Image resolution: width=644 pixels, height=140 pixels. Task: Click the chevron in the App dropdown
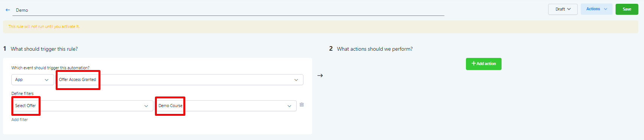47,80
